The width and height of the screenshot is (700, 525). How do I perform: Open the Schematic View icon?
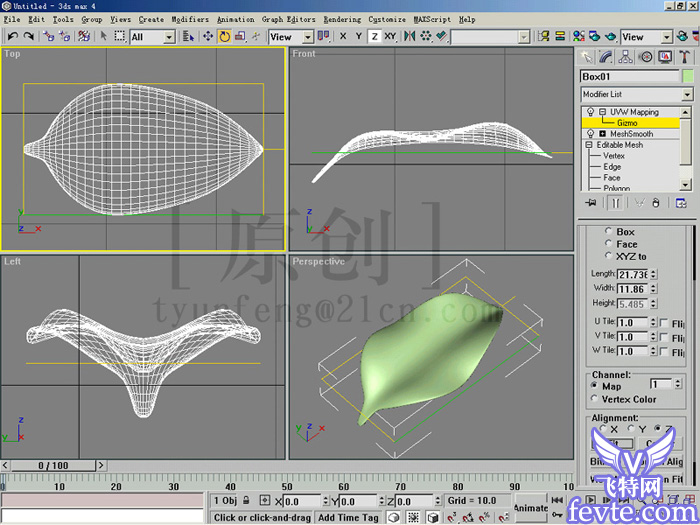560,36
